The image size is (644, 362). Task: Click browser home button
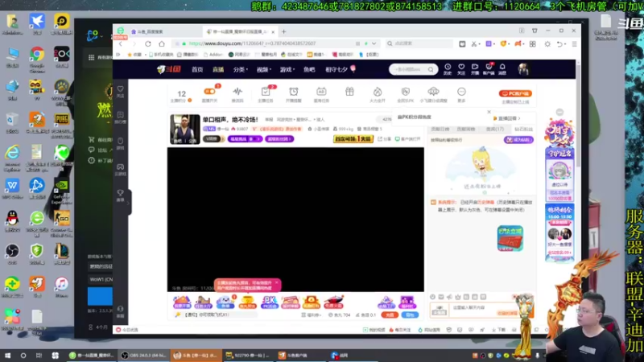pyautogui.click(x=162, y=43)
